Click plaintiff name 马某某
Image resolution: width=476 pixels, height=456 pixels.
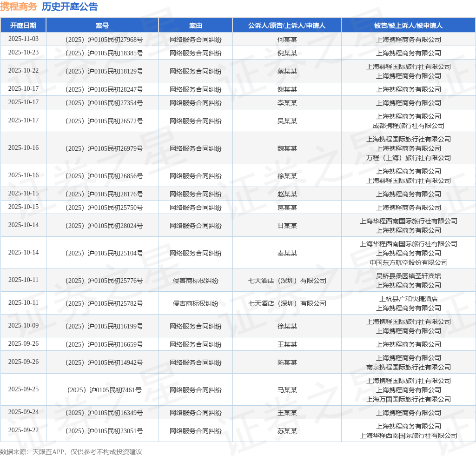click(x=287, y=390)
